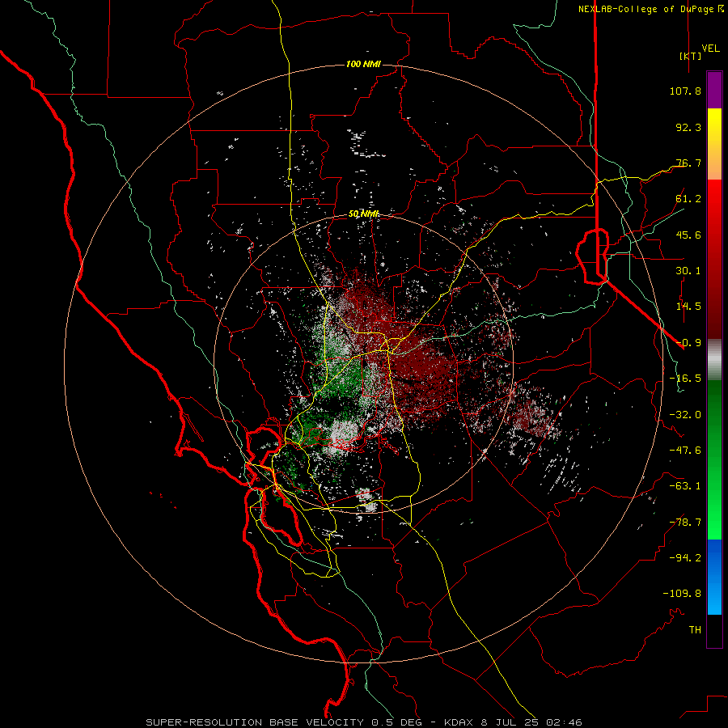Click the -109.8 velocity scale value
Image resolution: width=728 pixels, height=728 pixels.
coord(682,594)
